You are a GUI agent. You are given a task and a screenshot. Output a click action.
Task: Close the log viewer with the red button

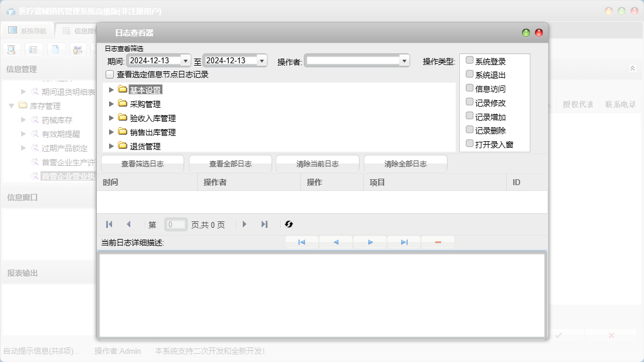539,33
